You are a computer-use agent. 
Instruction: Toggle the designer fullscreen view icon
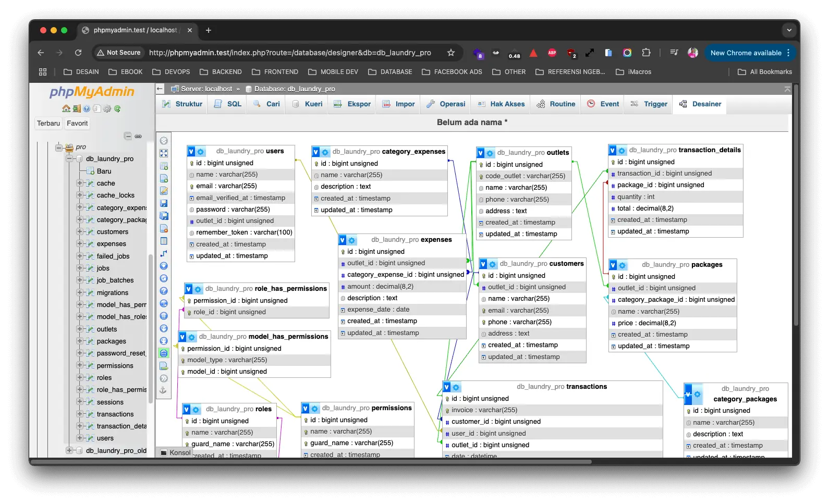coord(164,153)
